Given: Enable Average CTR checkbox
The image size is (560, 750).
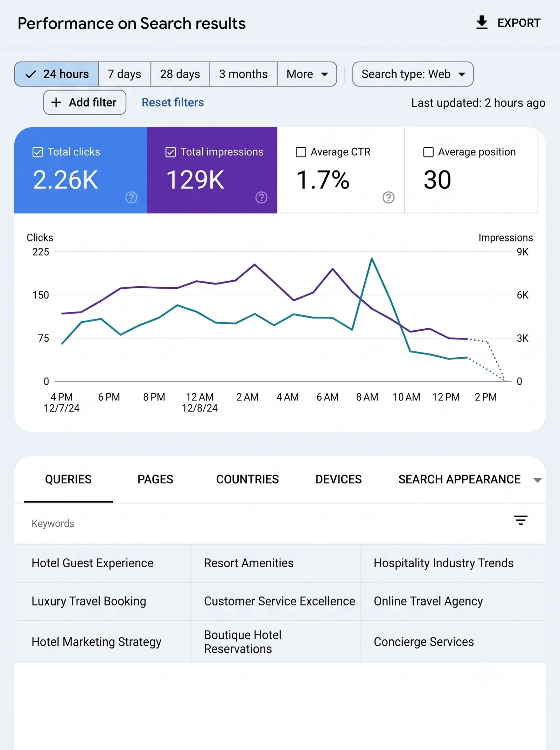Looking at the screenshot, I should (x=301, y=152).
